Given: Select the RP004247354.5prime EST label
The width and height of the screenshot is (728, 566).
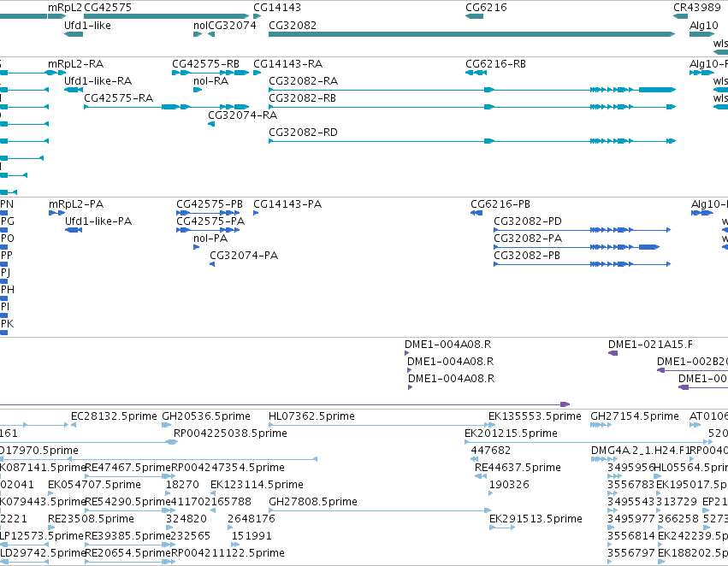Looking at the screenshot, I should 228,468.
